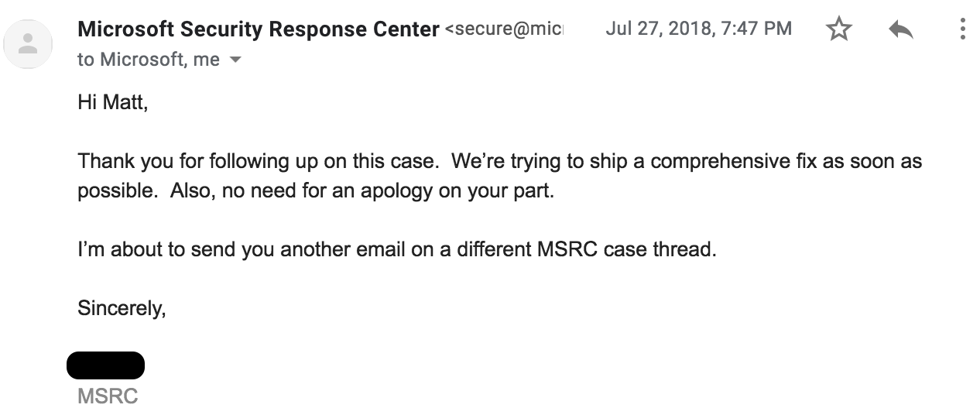Click the sentence about sending another email
Image resolution: width=980 pixels, height=415 pixels.
[x=396, y=251]
